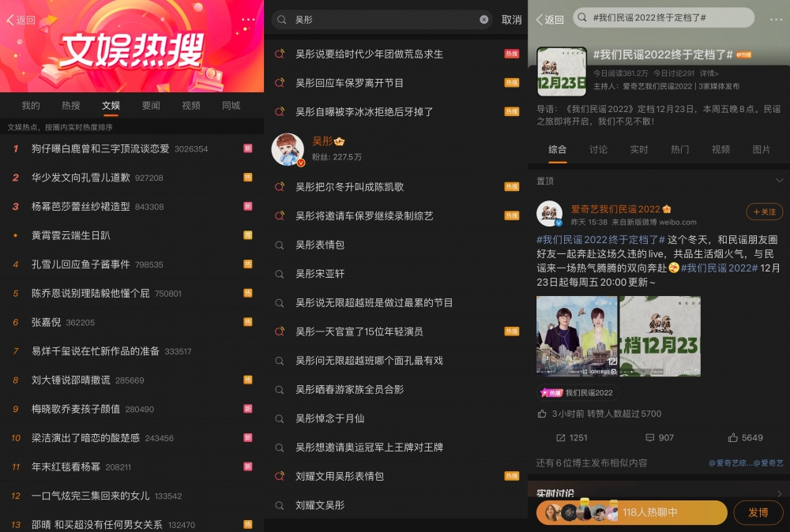Viewport: 790px width, 532px height.
Task: Tap the repost icon showing 1251
Action: pyautogui.click(x=572, y=437)
